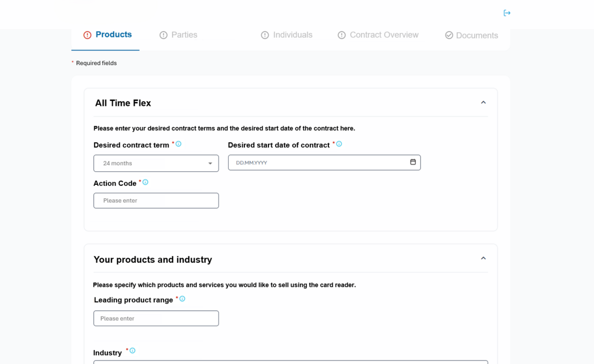The height and width of the screenshot is (364, 594).
Task: Open the calendar date picker icon
Action: [413, 162]
